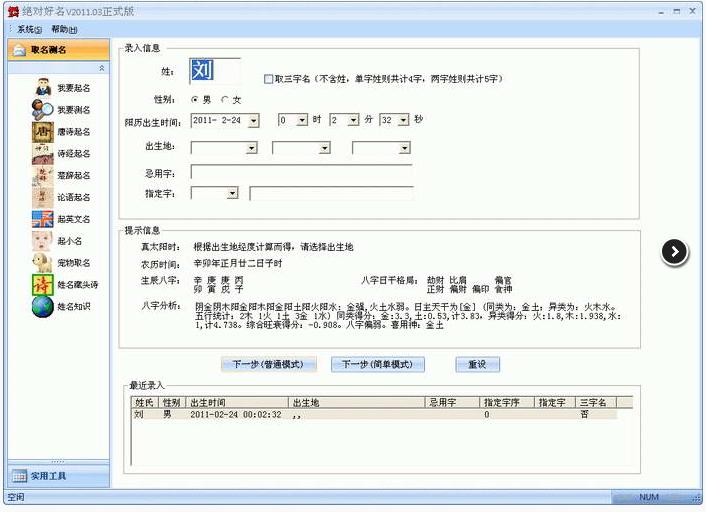Select 唐诗起名 sidebar icon

tap(43, 132)
